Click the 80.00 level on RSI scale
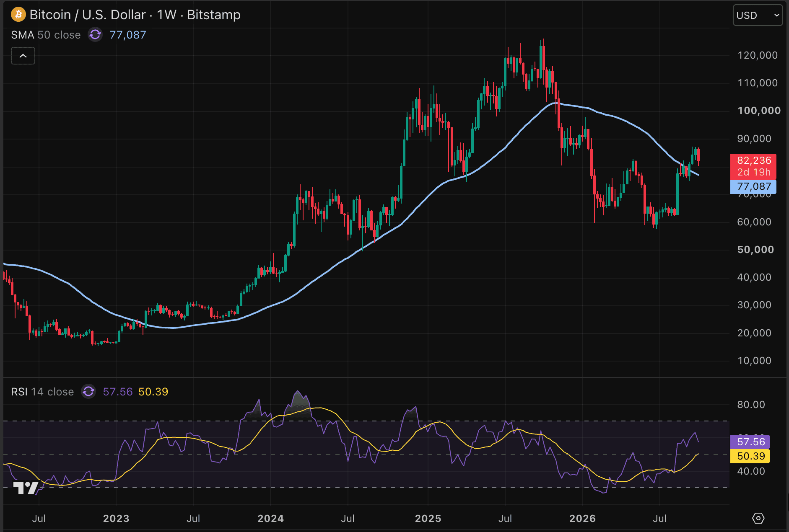 pyautogui.click(x=751, y=405)
